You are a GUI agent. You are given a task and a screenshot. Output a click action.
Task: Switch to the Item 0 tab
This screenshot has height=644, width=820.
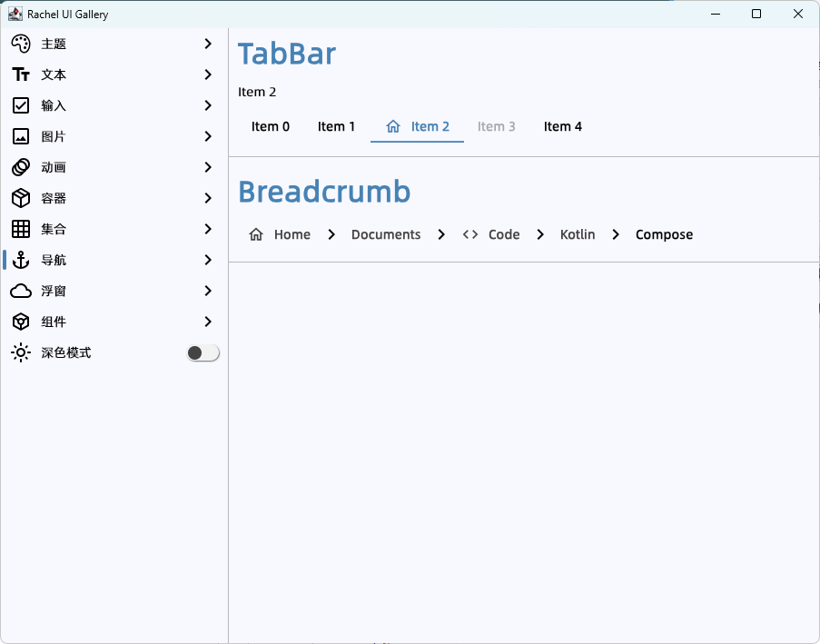tap(271, 126)
